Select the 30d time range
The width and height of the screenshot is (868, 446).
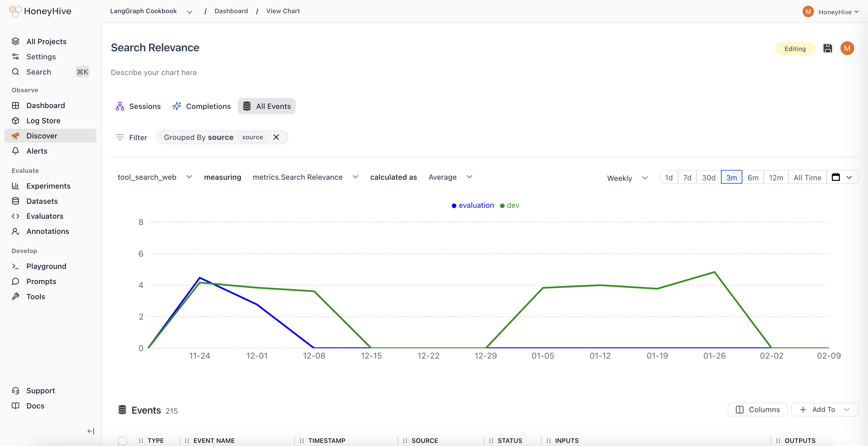(709, 177)
